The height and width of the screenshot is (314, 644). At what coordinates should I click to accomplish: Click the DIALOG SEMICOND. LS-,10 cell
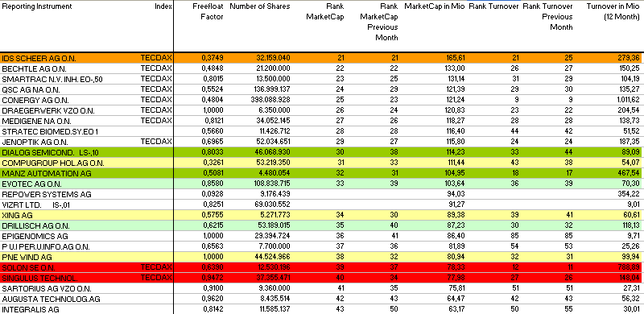point(50,152)
